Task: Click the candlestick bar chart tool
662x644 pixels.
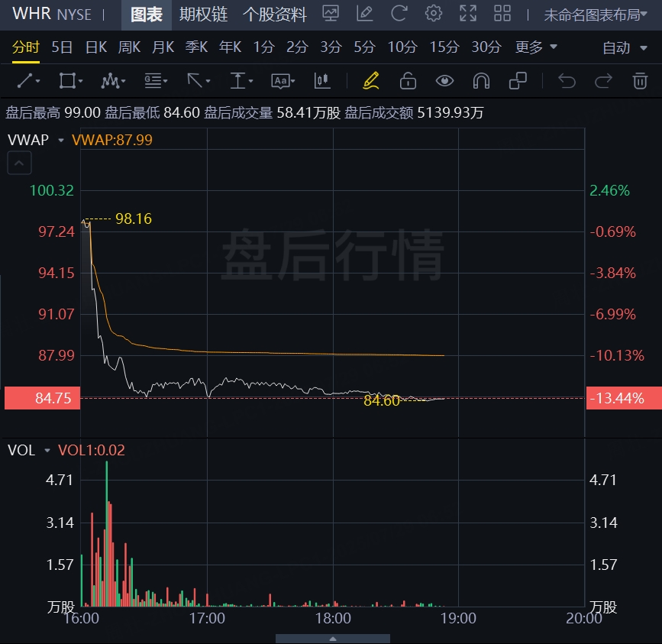Action: click(322, 80)
